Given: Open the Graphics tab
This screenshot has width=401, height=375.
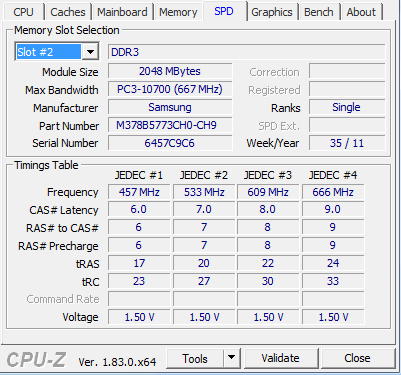Looking at the screenshot, I should point(272,12).
